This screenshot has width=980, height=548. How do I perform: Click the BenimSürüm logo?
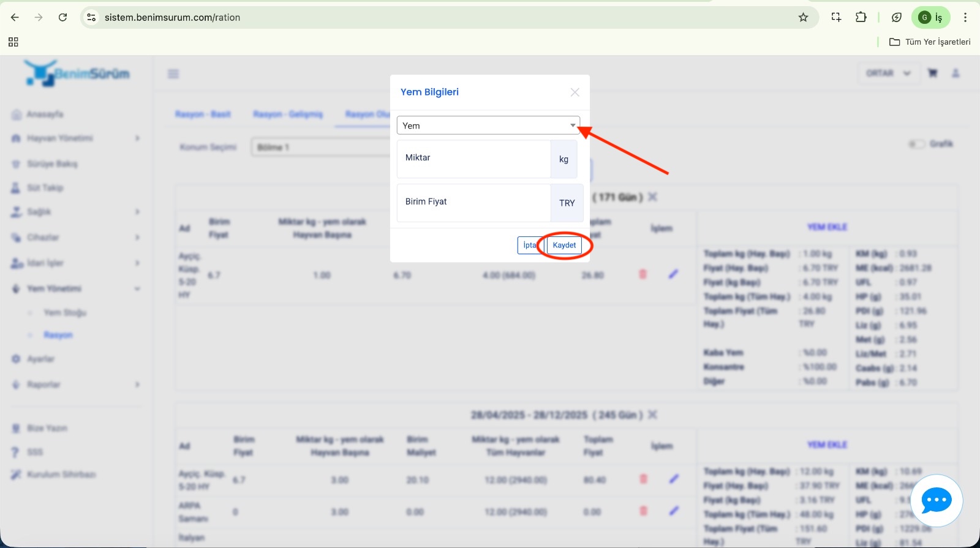click(x=77, y=73)
